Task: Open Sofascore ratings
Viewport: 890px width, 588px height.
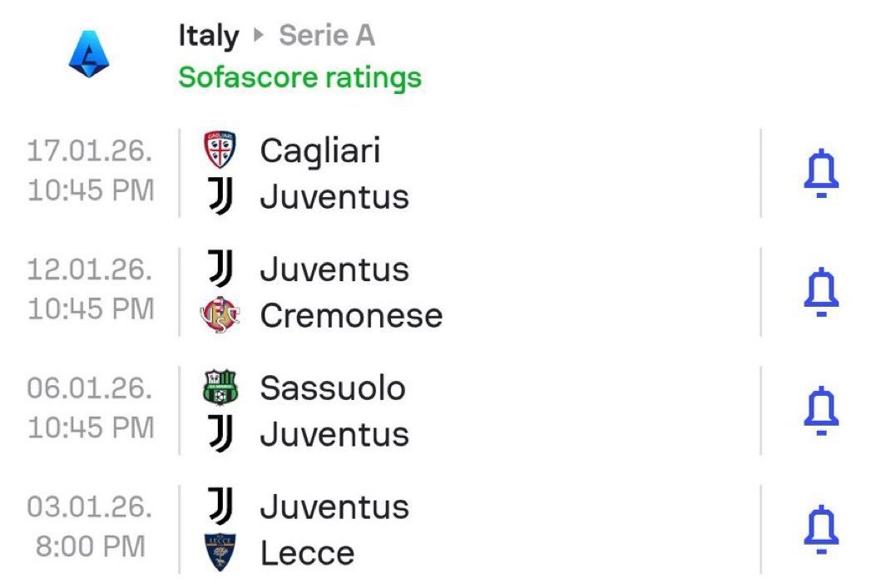Action: [x=299, y=77]
